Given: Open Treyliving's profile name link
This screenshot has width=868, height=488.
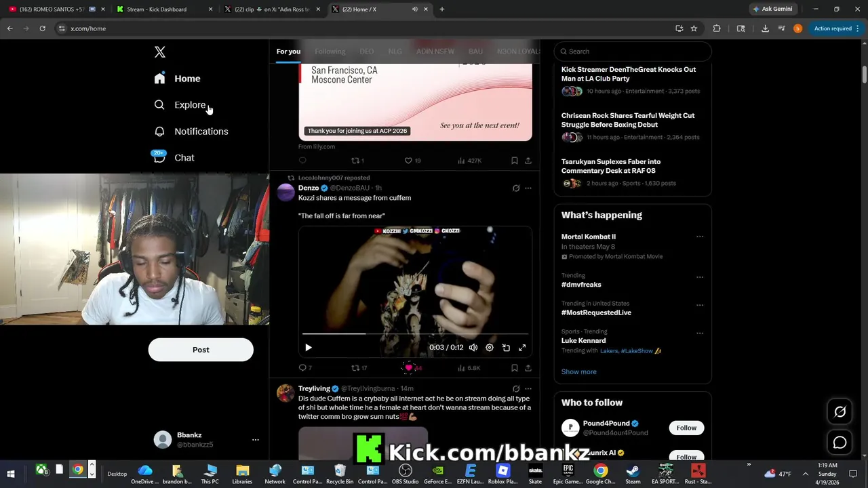Looking at the screenshot, I should (x=314, y=388).
